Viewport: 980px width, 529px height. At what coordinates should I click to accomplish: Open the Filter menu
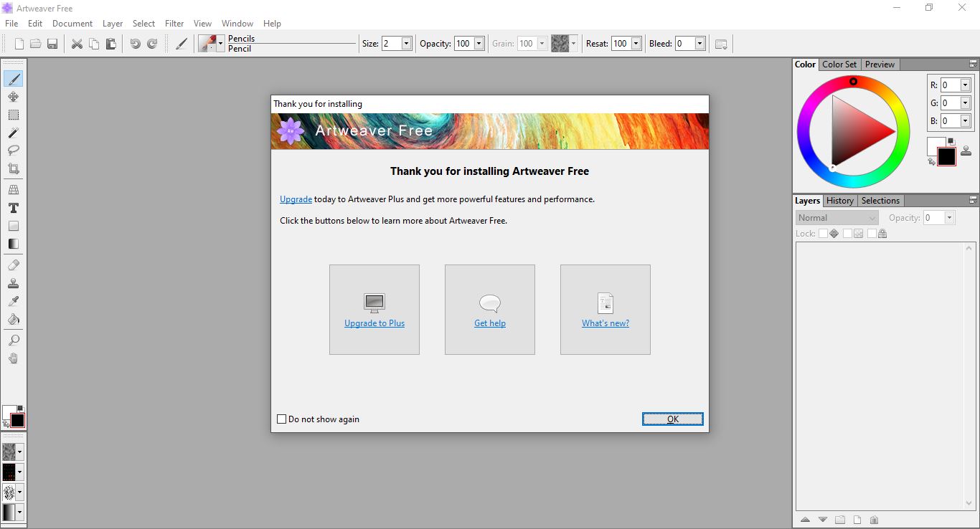(x=174, y=24)
